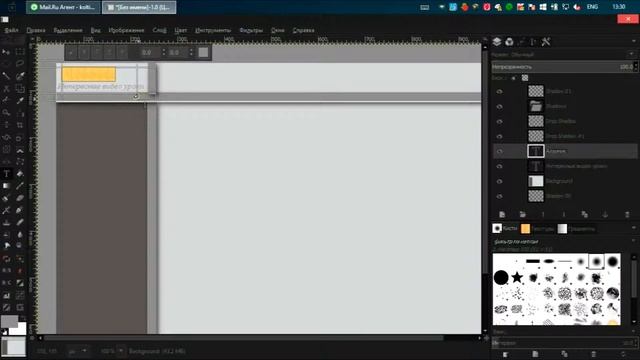Open the ruler units dropdown in status bar
640x360 pixels.
[x=78, y=351]
